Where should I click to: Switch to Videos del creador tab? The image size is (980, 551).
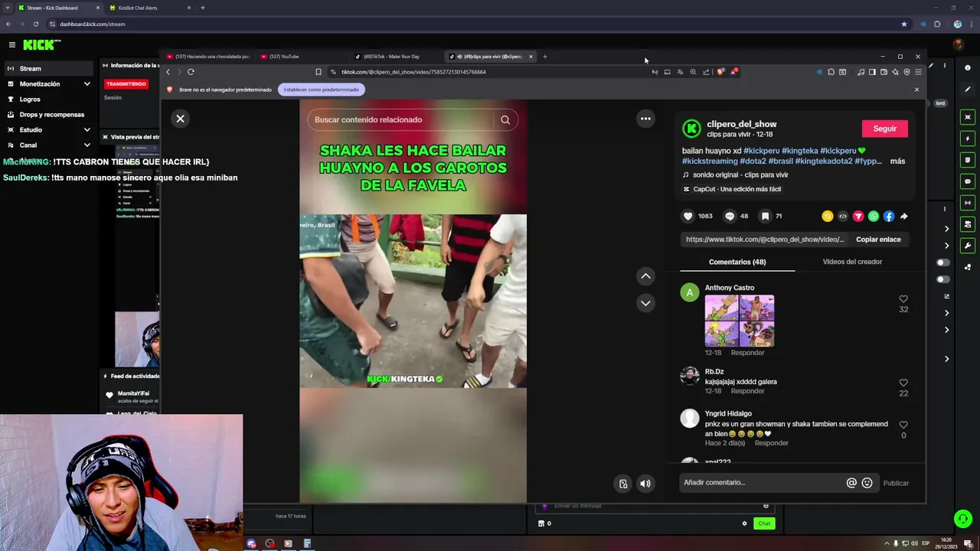point(852,262)
